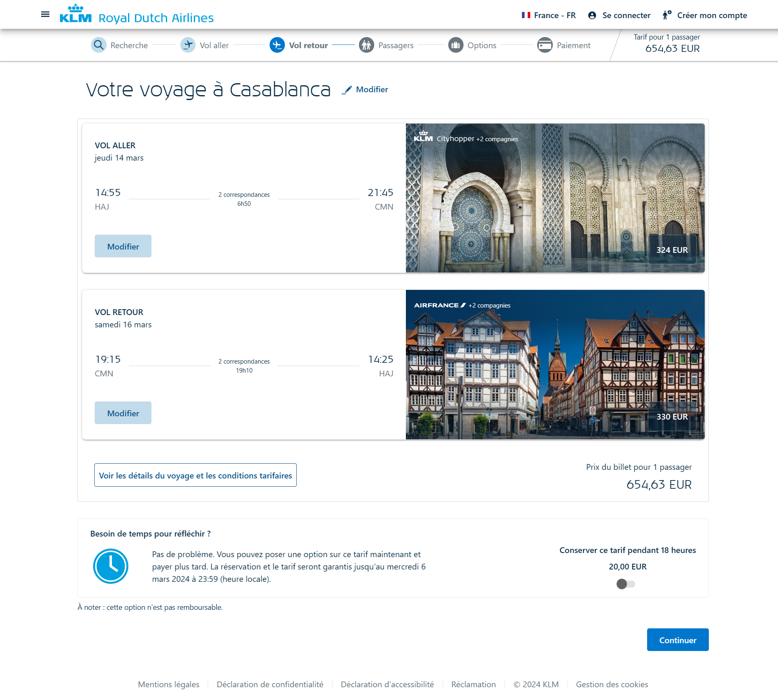Open the hamburger navigation menu

(x=45, y=14)
